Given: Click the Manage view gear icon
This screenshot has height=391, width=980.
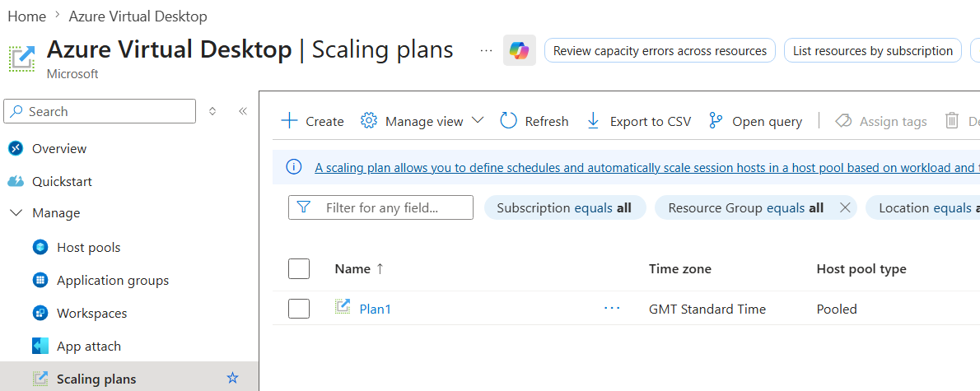Looking at the screenshot, I should pyautogui.click(x=369, y=120).
